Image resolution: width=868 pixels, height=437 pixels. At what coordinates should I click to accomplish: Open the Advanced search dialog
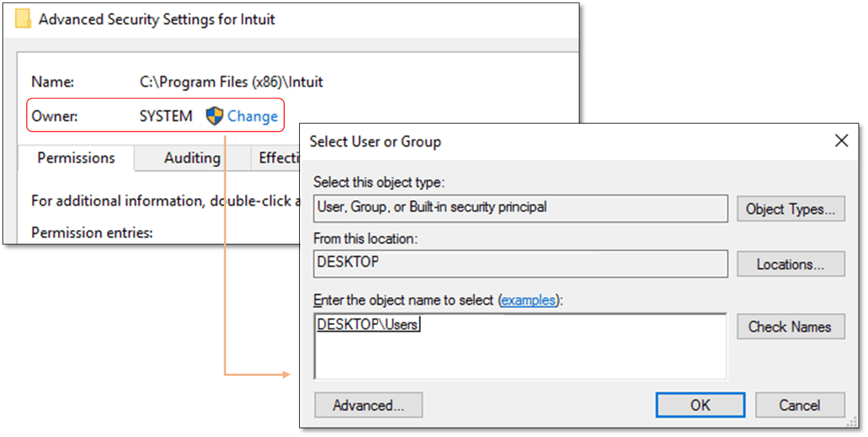(368, 404)
